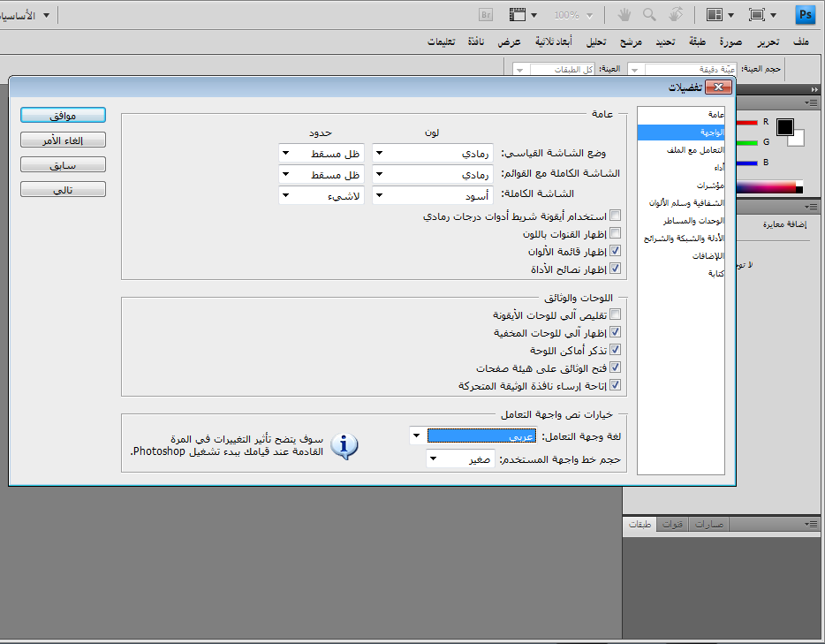Switch to the 'مسارات' Paths tab
Image resolution: width=825 pixels, height=644 pixels.
[709, 524]
